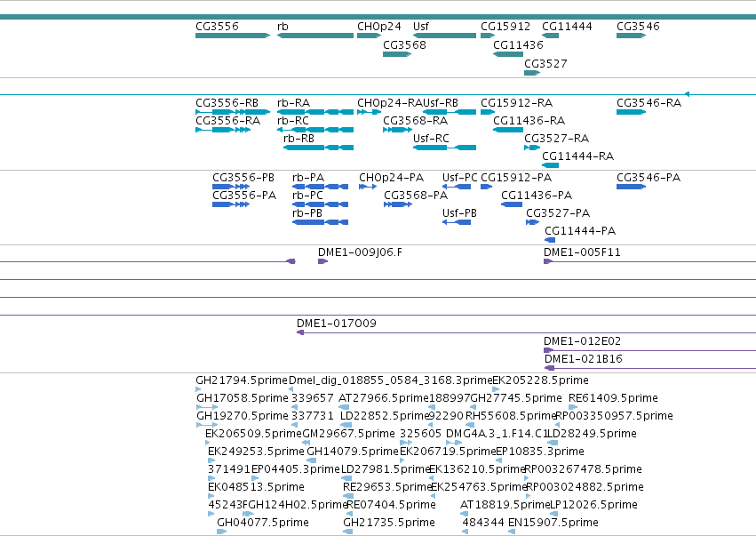Select the CG3546-PA protein label

point(649,178)
